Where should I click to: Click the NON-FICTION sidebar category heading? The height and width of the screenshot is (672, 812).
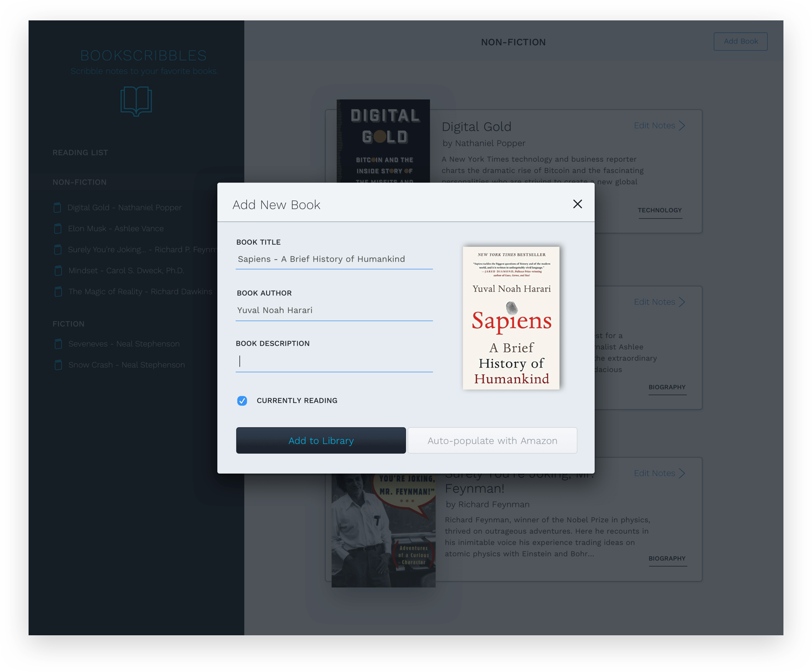pos(80,182)
